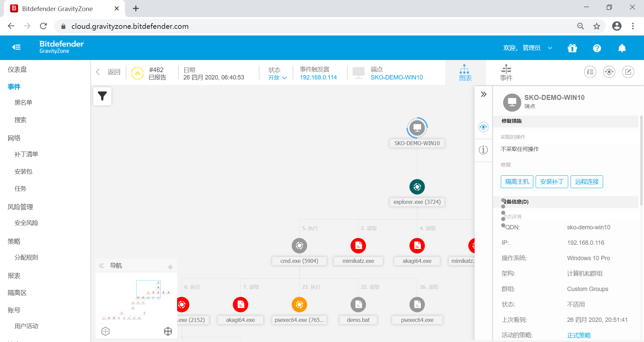Viewport: 644px width, 342px height.
Task: Collapse the right details panel chevron
Action: point(483,94)
